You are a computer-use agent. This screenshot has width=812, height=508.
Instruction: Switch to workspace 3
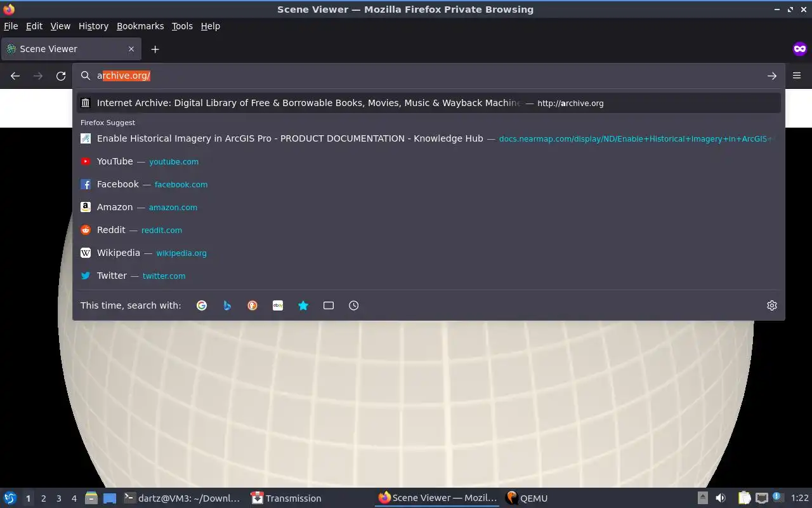[x=58, y=498]
